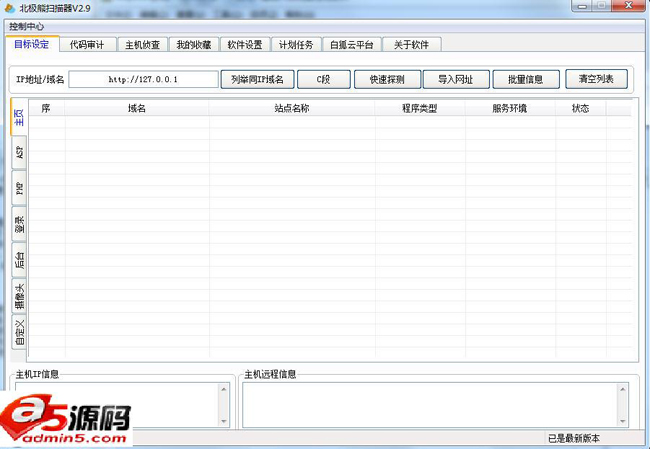Image resolution: width=650 pixels, height=449 pixels.
Task: Click the app icon in title bar
Action: (x=10, y=8)
